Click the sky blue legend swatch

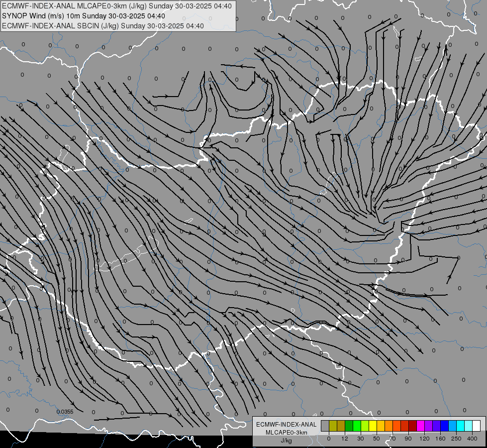pyautogui.click(x=452, y=426)
